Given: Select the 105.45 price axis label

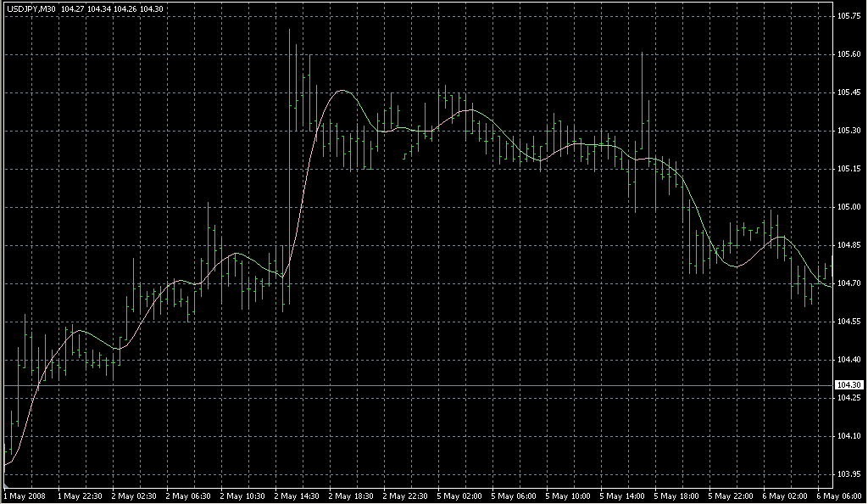Looking at the screenshot, I should (849, 92).
